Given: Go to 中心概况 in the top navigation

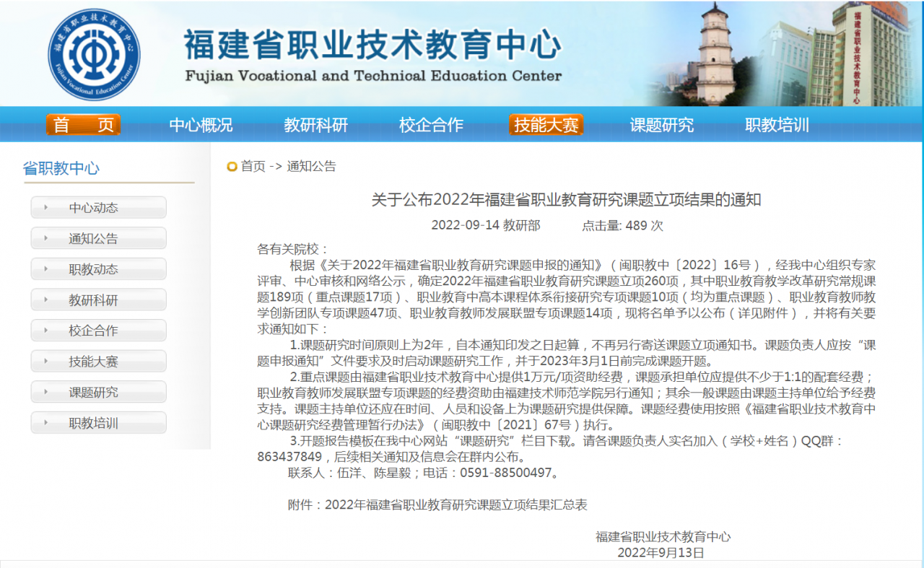Looking at the screenshot, I should 201,125.
